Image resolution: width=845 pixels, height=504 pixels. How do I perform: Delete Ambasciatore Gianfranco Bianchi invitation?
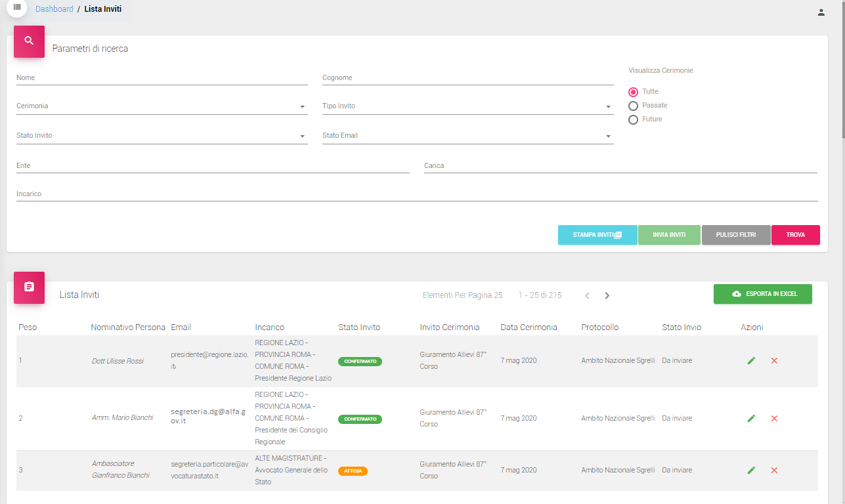tap(774, 470)
